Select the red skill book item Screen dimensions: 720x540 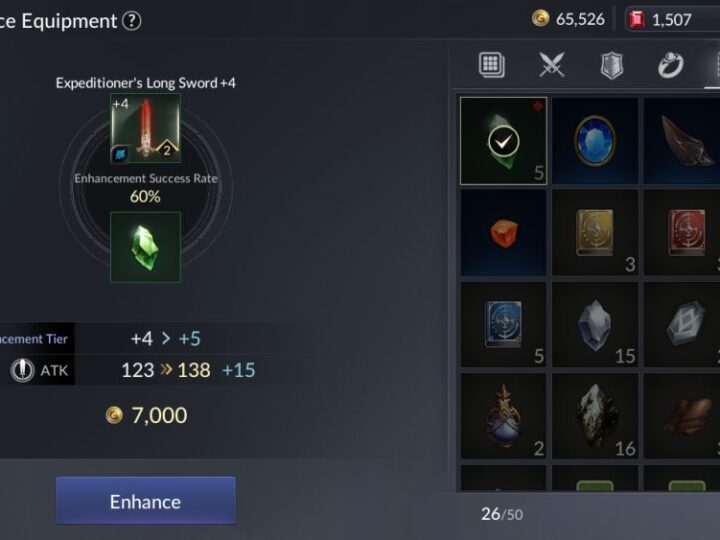(x=681, y=233)
